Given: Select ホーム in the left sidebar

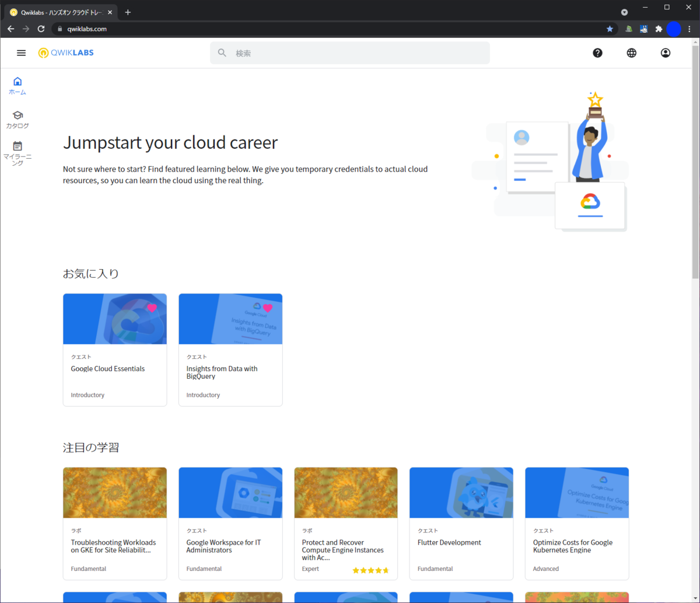Looking at the screenshot, I should (x=17, y=85).
